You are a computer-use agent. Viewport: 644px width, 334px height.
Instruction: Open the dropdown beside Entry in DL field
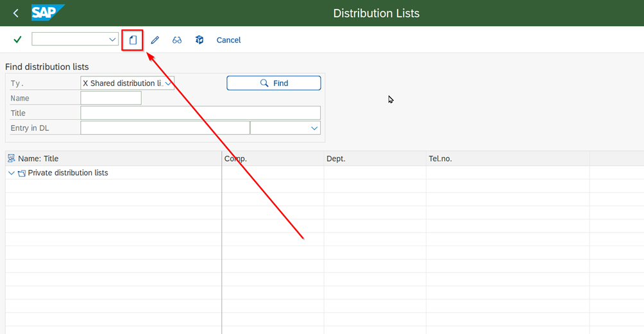[314, 128]
